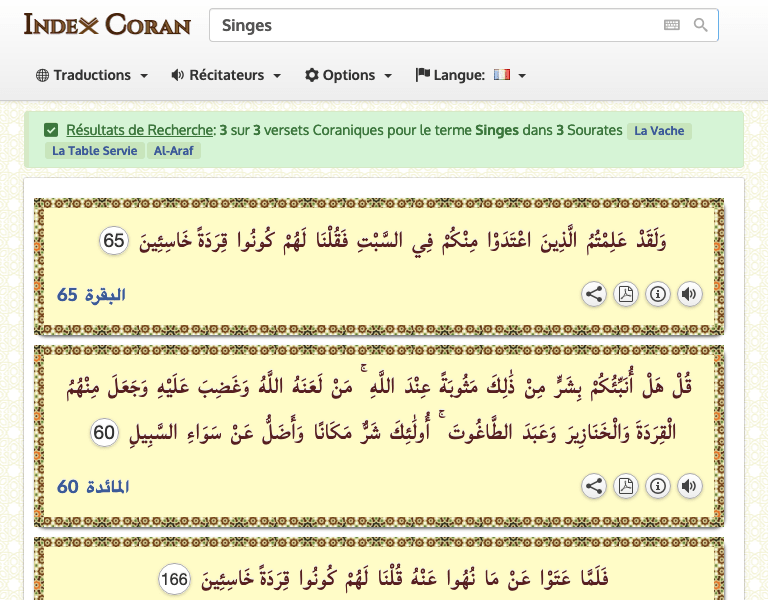Toggle the green search results checkbox
Viewport: 768px width, 600px height.
point(51,130)
